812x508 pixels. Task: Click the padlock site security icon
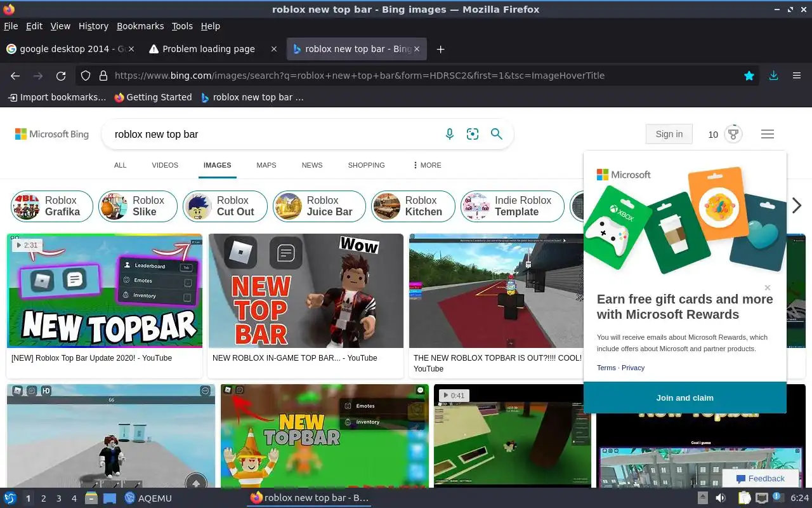pyautogui.click(x=103, y=76)
